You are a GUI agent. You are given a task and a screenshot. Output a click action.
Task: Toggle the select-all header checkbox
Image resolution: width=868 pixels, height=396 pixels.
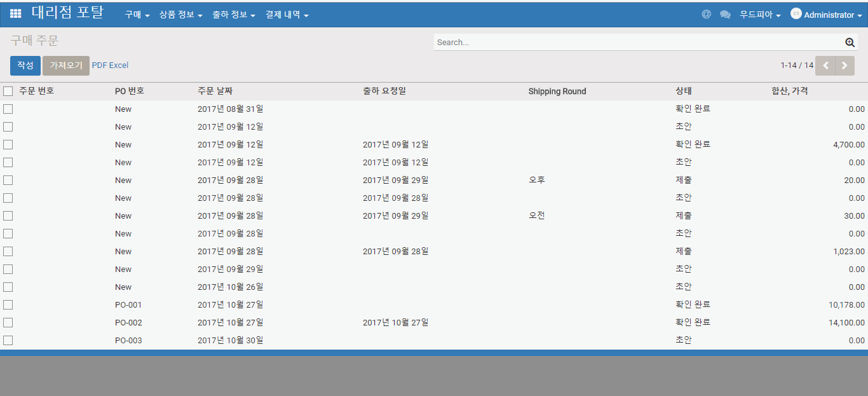point(8,91)
